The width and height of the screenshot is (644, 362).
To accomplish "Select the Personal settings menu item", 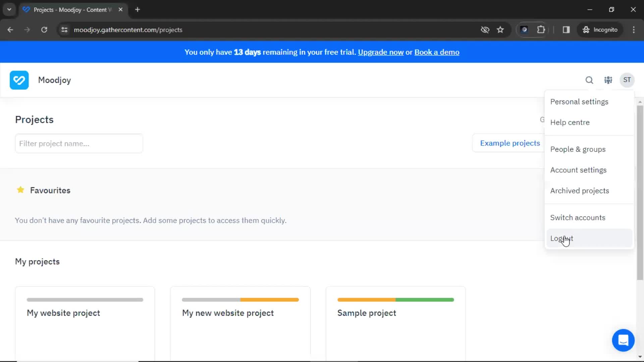I will point(579,102).
